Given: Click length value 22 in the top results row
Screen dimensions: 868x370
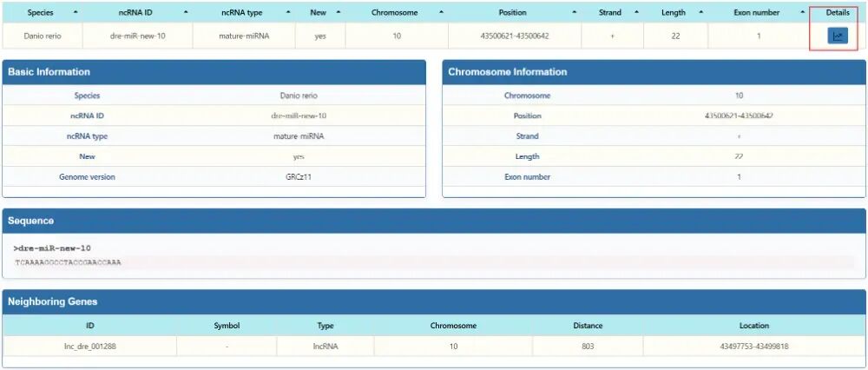Looking at the screenshot, I should 675,36.
